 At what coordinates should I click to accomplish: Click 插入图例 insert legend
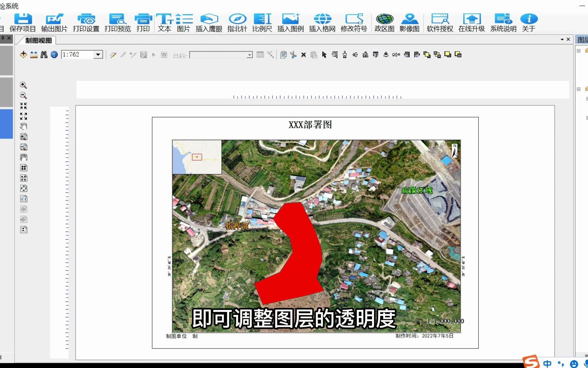290,22
